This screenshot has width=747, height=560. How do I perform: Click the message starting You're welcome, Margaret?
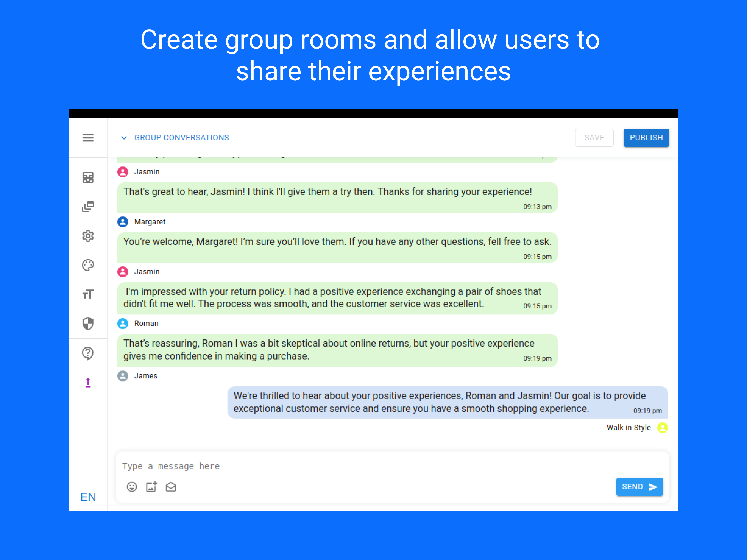(337, 247)
